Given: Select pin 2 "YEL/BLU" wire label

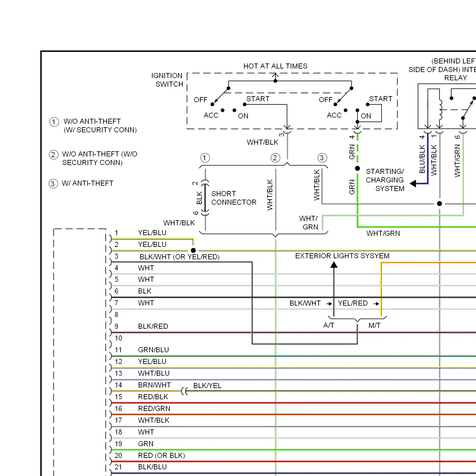Looking at the screenshot, I should 152,244.
